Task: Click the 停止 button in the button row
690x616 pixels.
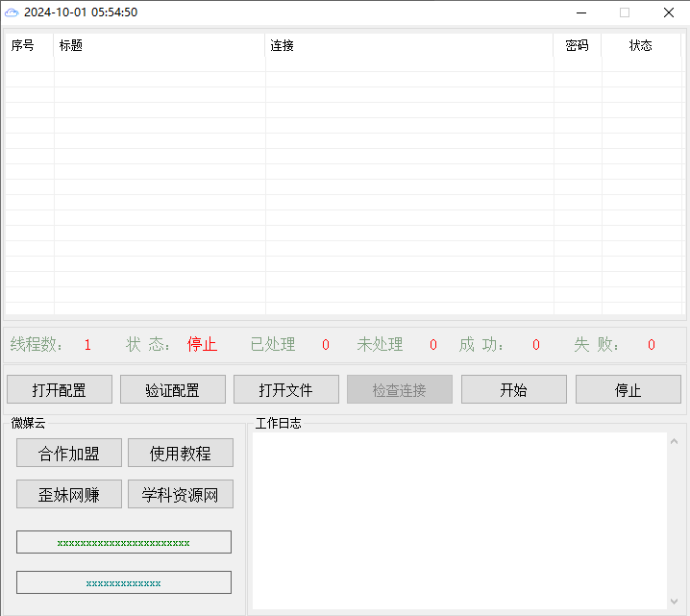Action: point(628,389)
